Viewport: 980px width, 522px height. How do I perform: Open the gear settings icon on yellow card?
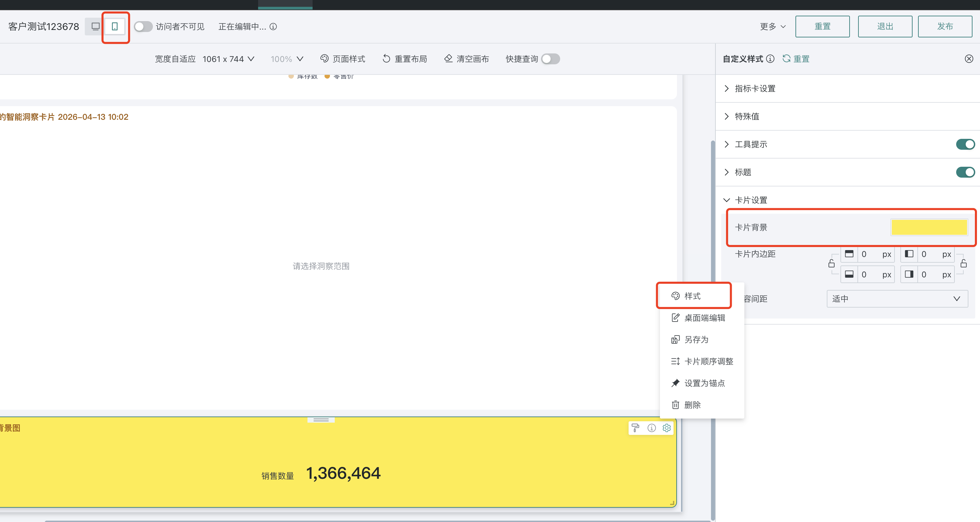coord(666,428)
